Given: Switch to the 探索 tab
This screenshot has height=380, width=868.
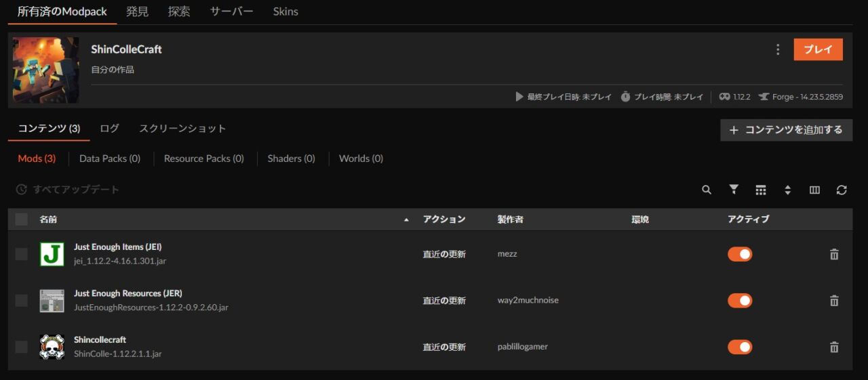Looking at the screenshot, I should [179, 12].
